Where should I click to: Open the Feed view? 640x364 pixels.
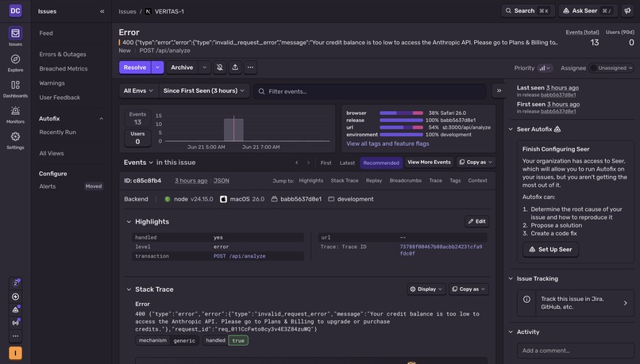pyautogui.click(x=46, y=33)
